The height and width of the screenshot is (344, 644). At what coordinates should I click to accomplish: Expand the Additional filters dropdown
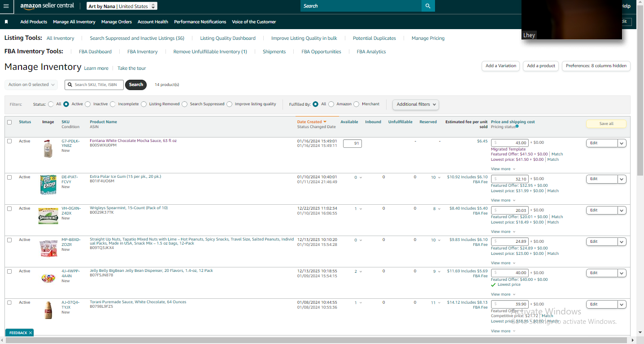pyautogui.click(x=415, y=104)
